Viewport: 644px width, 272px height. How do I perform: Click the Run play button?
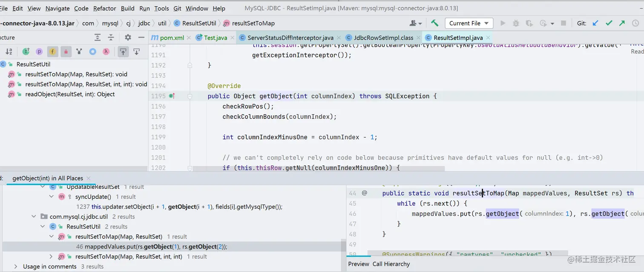tap(503, 23)
